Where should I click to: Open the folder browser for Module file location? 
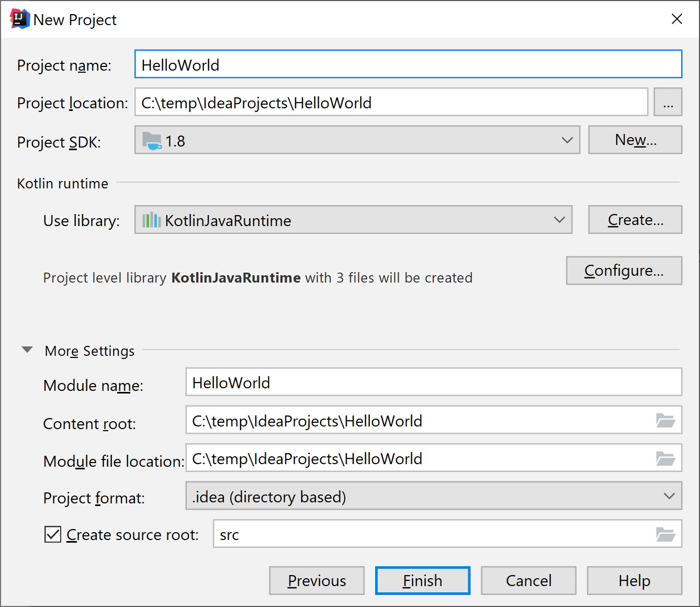click(x=665, y=458)
